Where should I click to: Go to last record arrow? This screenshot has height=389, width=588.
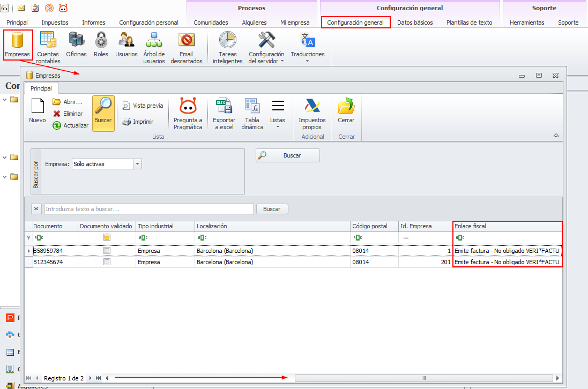98,378
